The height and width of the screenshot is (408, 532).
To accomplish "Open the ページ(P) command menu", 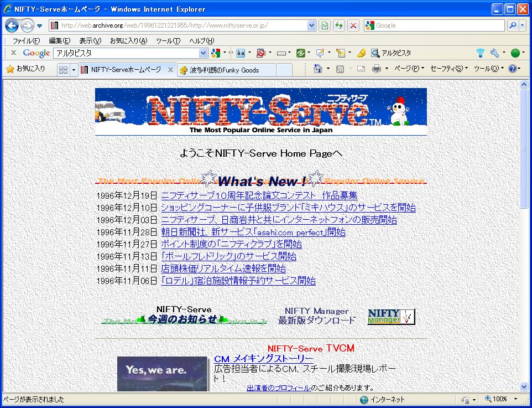I will [409, 69].
